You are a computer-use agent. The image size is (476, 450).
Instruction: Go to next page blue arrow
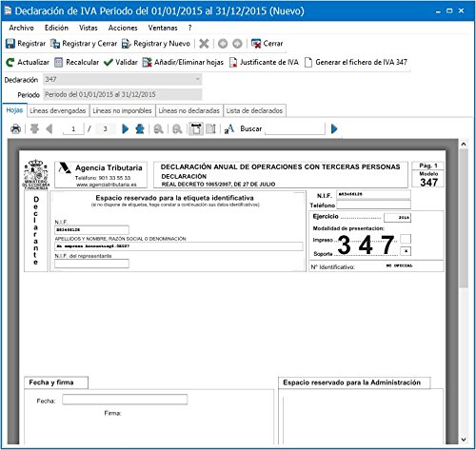click(x=126, y=128)
